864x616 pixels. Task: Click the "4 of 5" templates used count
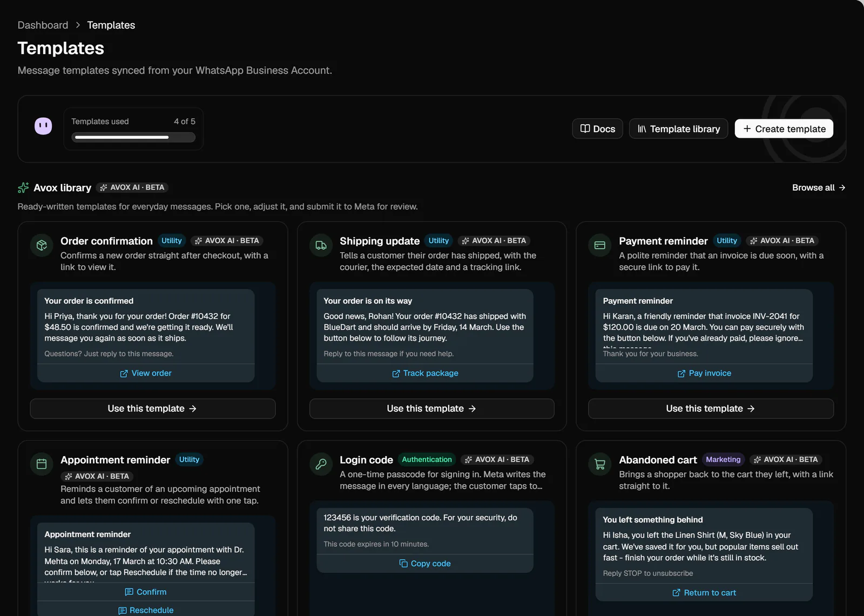(185, 121)
